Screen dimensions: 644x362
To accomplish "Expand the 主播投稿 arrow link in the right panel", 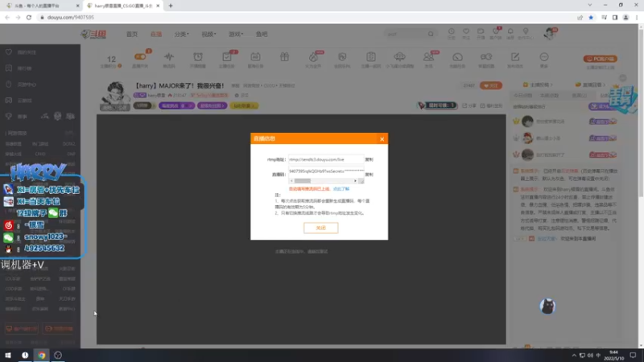I will click(538, 84).
